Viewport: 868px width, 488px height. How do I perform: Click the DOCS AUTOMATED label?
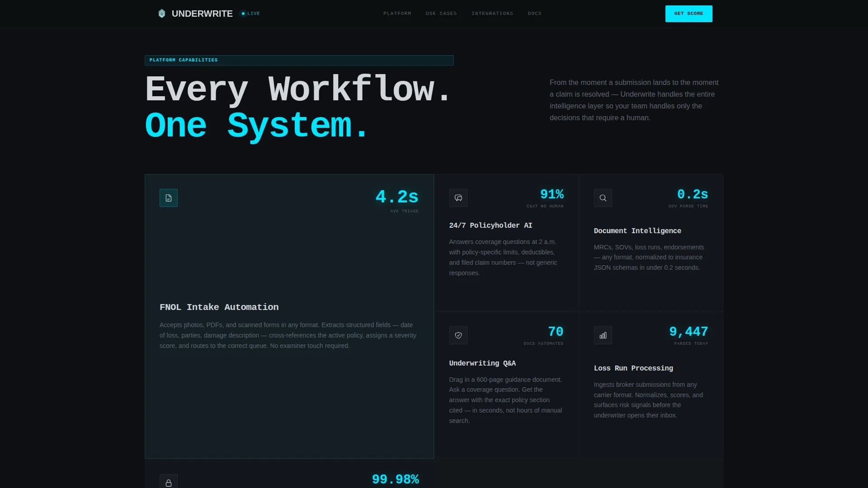(x=543, y=343)
